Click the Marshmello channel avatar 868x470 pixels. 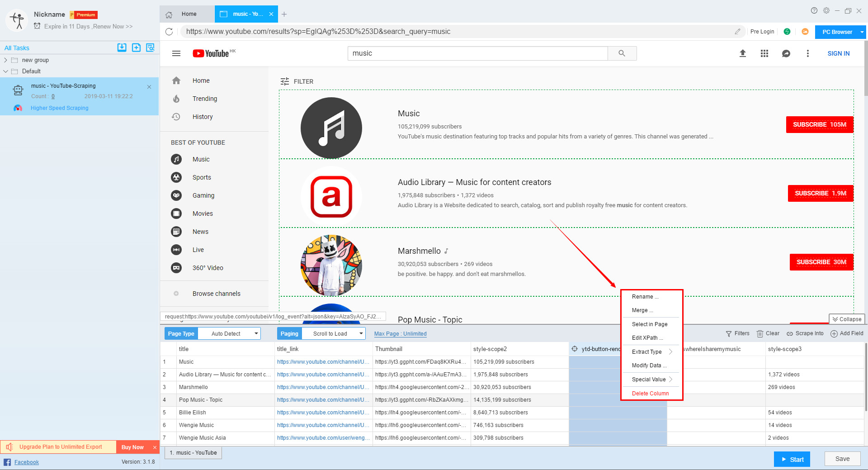331,266
